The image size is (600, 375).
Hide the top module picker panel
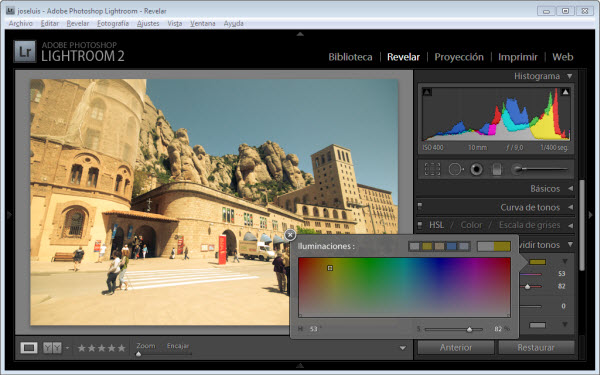300,34
